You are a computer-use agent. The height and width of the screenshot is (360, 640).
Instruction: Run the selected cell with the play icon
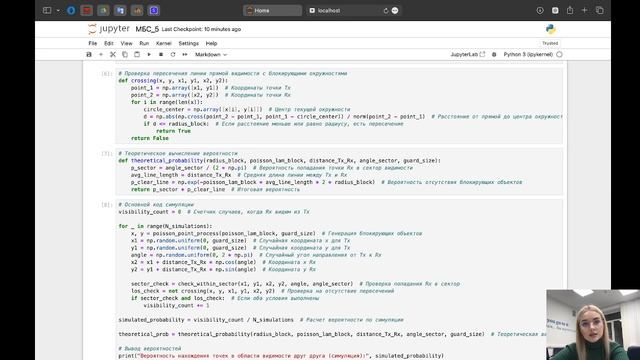(x=149, y=54)
